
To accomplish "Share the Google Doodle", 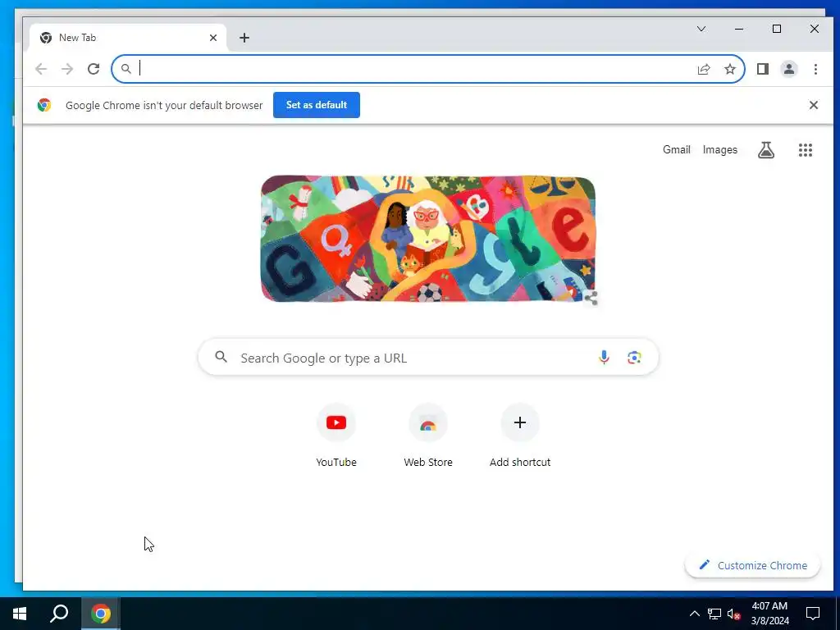I will click(591, 298).
